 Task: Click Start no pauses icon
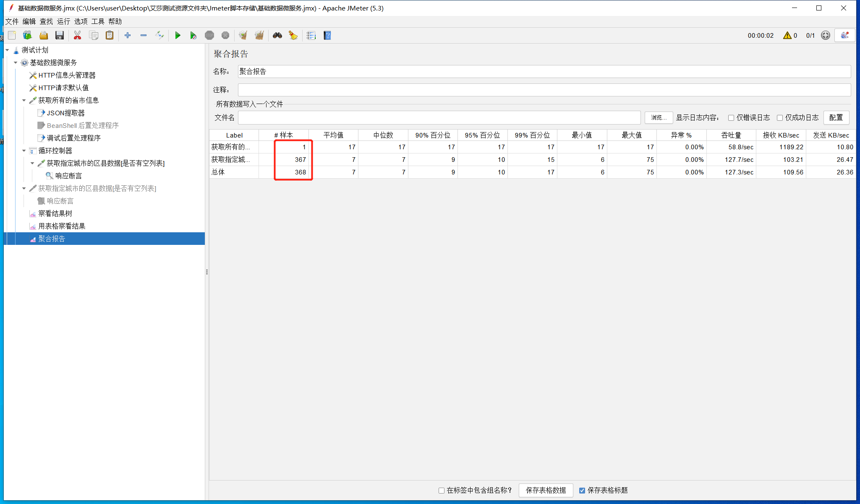[x=193, y=36]
